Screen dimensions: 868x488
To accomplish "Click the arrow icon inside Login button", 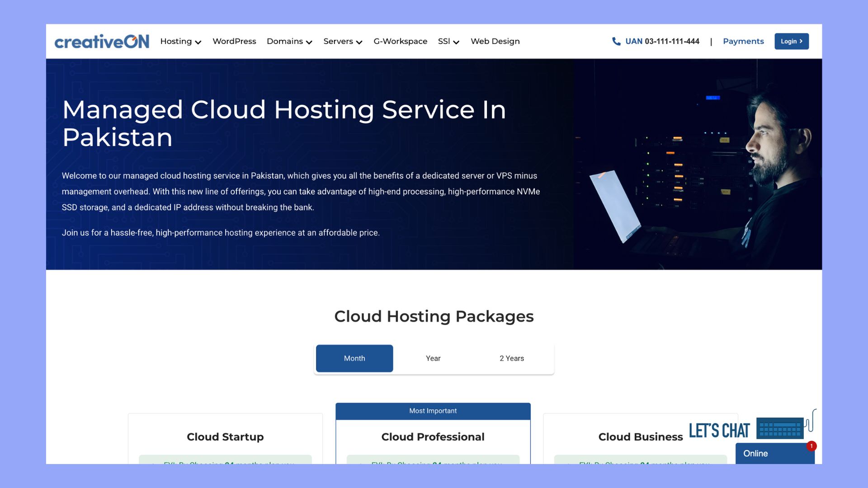I will coord(801,41).
